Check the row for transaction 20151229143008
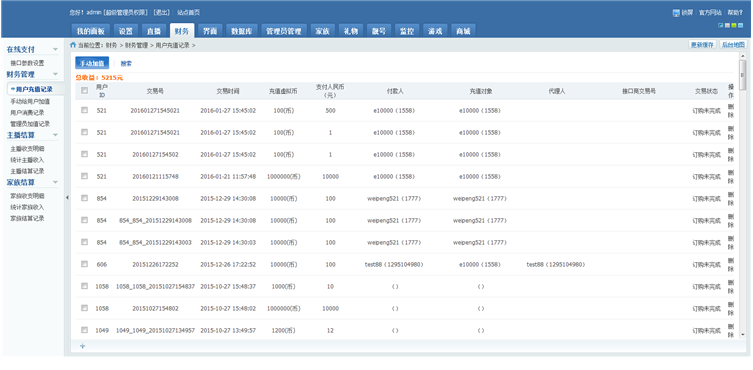This screenshot has height=370, width=753. coord(85,198)
